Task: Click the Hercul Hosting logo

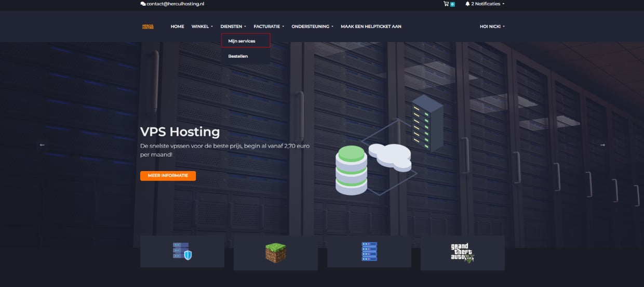Action: point(148,27)
